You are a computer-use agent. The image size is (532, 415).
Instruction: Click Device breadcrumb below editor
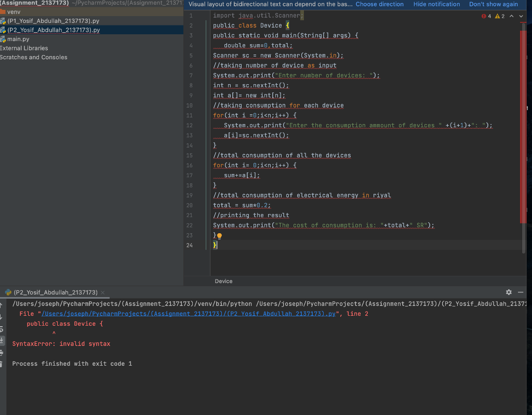(x=223, y=282)
